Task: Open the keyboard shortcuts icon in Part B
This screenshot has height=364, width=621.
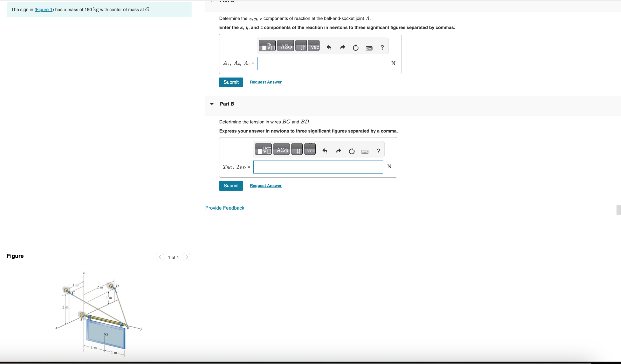Action: [365, 152]
